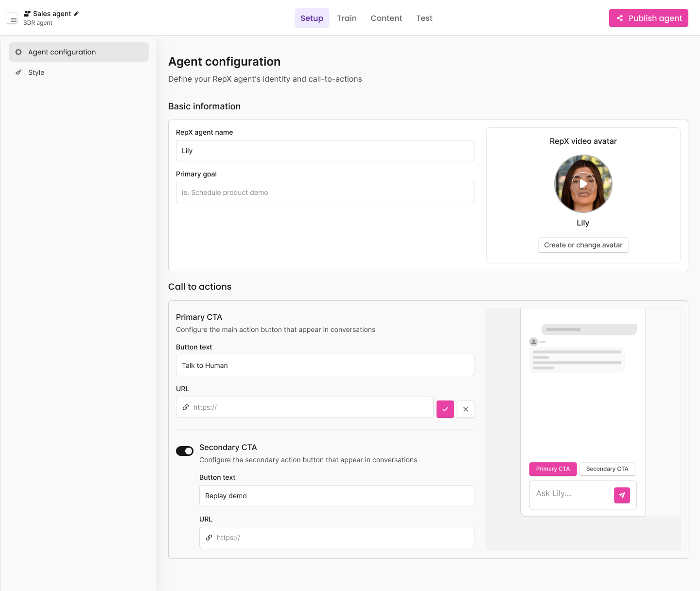Click the RepX agent name field
Screen dimensions: 700x591
pyautogui.click(x=325, y=151)
